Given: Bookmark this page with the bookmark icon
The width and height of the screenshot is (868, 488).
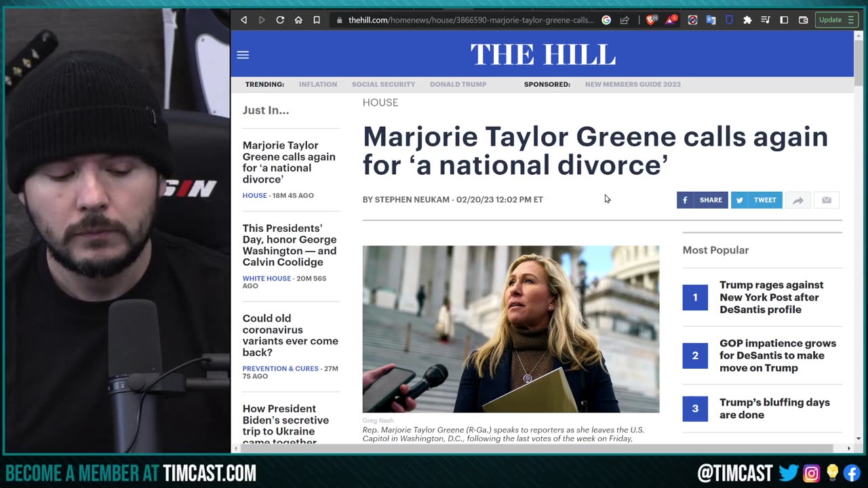Looking at the screenshot, I should [317, 20].
